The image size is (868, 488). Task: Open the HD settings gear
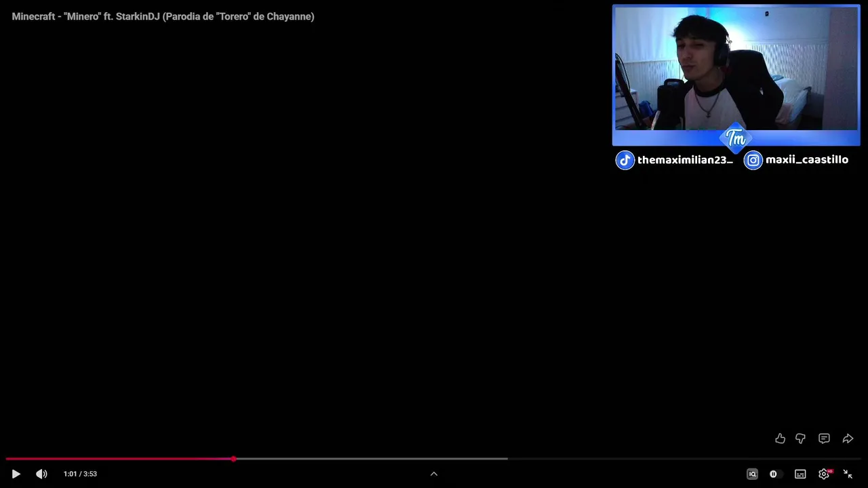pos(824,474)
